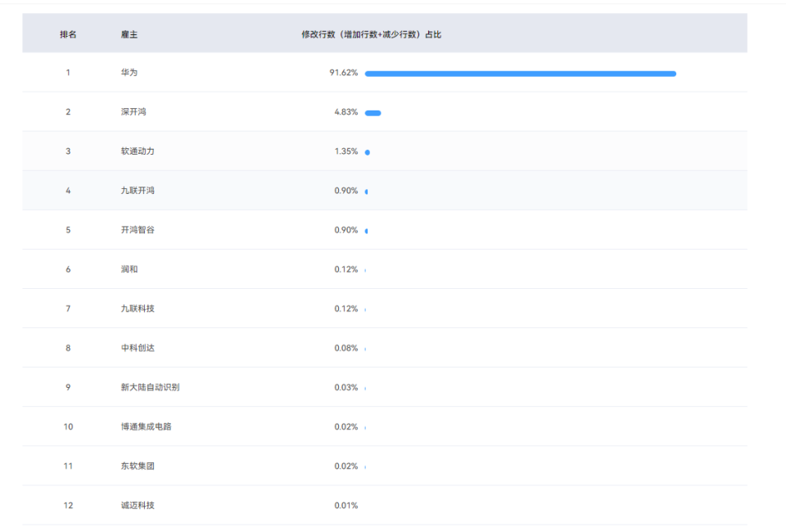
Task: Select employer name 新大陆自动识别
Action: [x=150, y=387]
